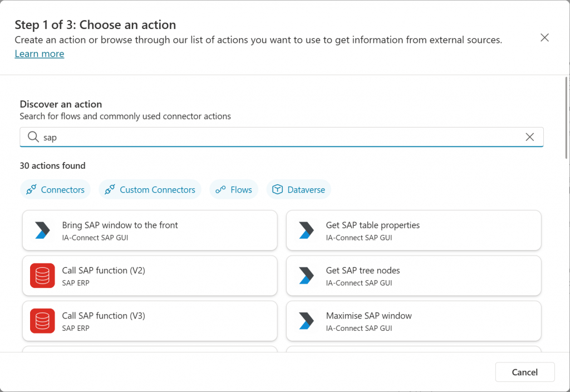
Task: Click the magnifier search icon
Action: 33,137
